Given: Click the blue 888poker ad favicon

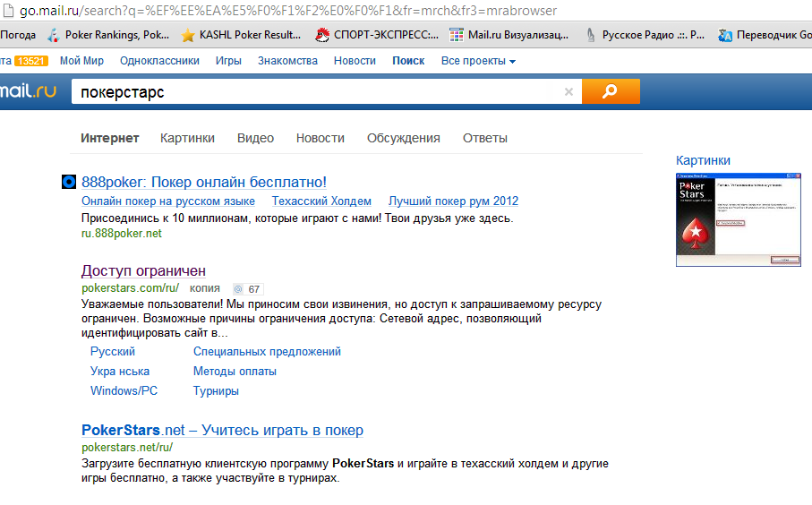Looking at the screenshot, I should pyautogui.click(x=68, y=182).
